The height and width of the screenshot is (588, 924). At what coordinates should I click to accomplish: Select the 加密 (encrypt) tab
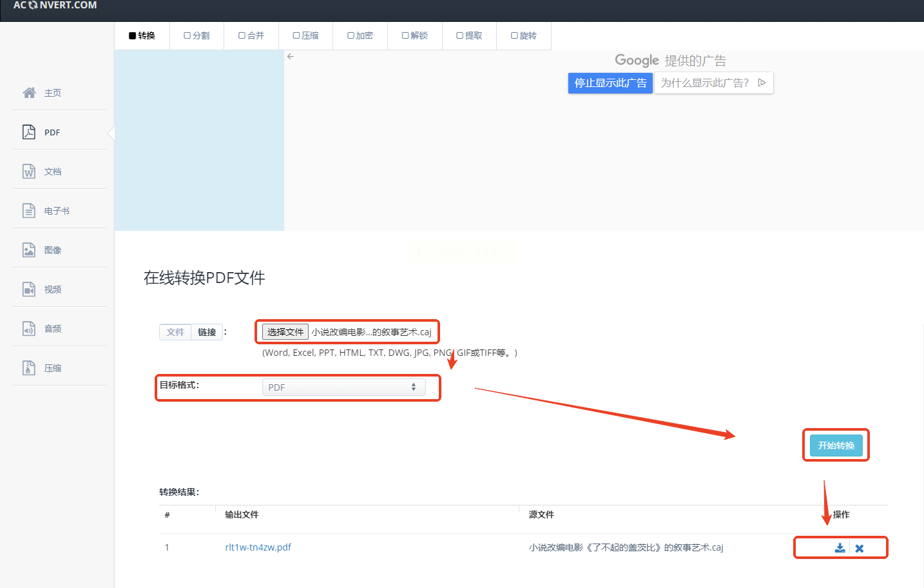[x=360, y=35]
